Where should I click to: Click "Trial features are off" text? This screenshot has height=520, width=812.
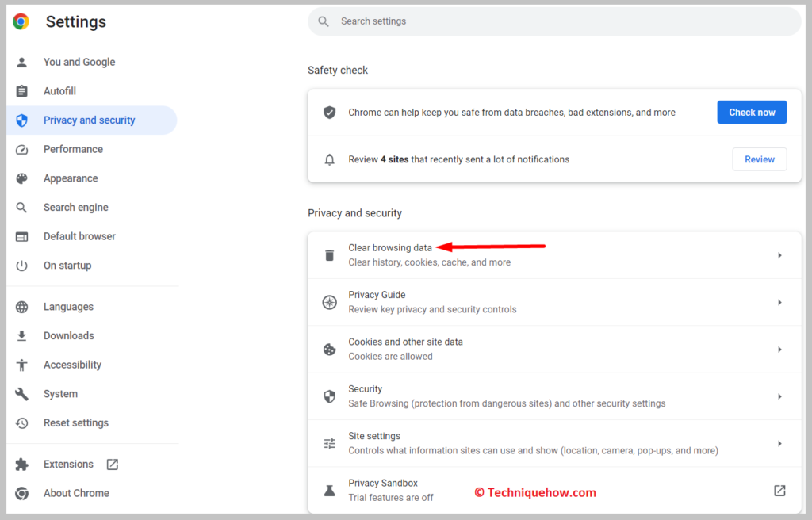click(391, 498)
